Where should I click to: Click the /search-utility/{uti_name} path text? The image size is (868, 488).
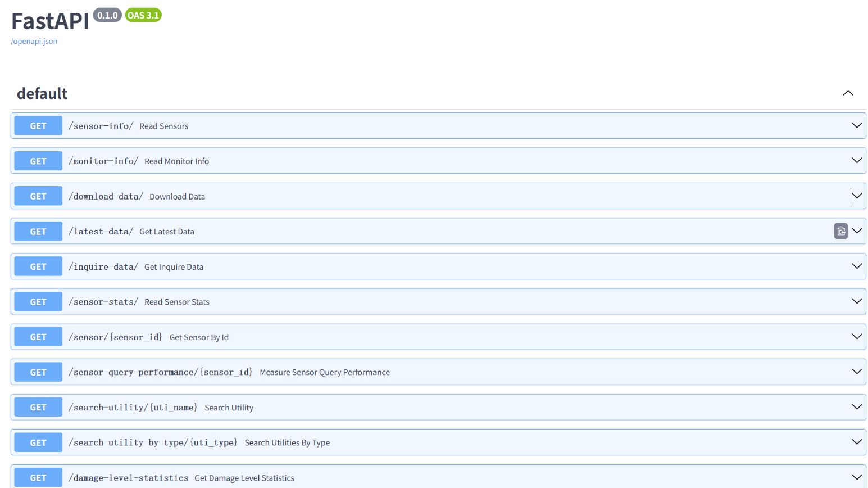[x=133, y=407]
